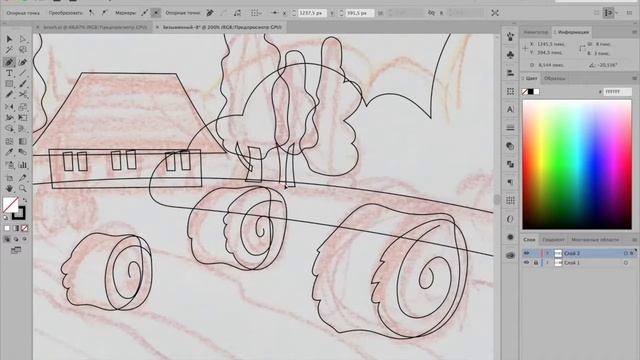
Task: Click the hex color value field
Action: (x=618, y=92)
